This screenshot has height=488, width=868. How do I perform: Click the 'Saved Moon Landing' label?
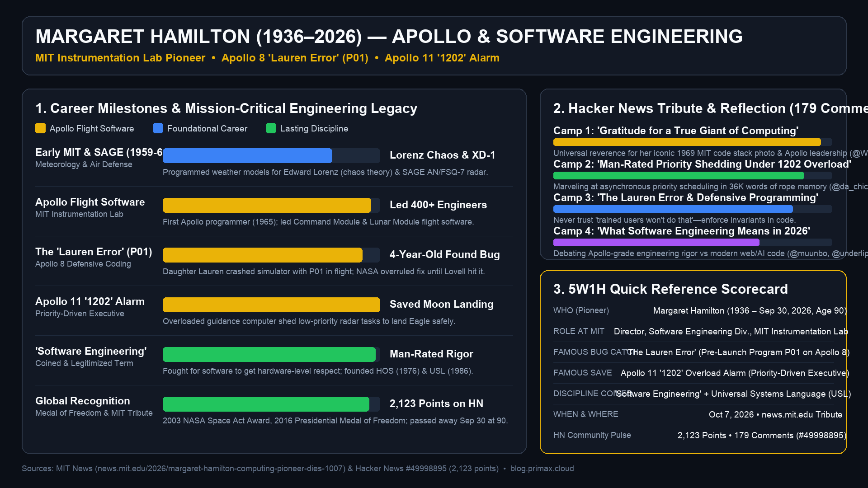442,304
